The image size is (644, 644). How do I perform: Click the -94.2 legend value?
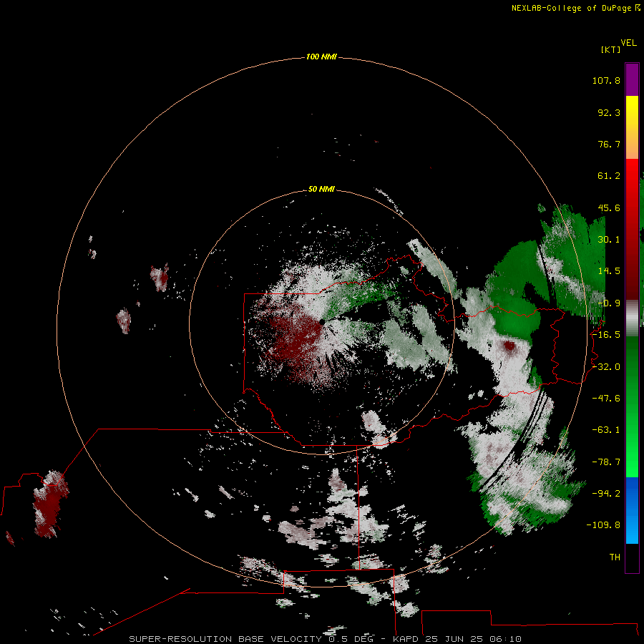[x=606, y=494]
